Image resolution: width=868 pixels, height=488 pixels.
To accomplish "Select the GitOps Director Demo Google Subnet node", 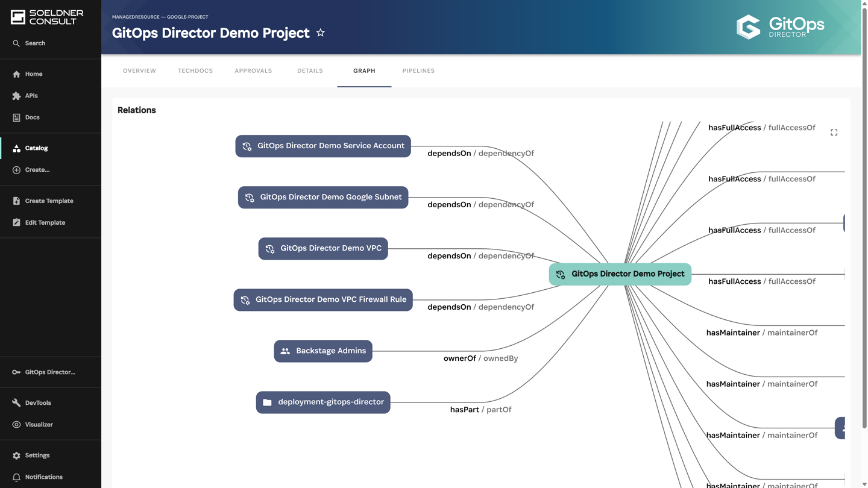I will [323, 198].
